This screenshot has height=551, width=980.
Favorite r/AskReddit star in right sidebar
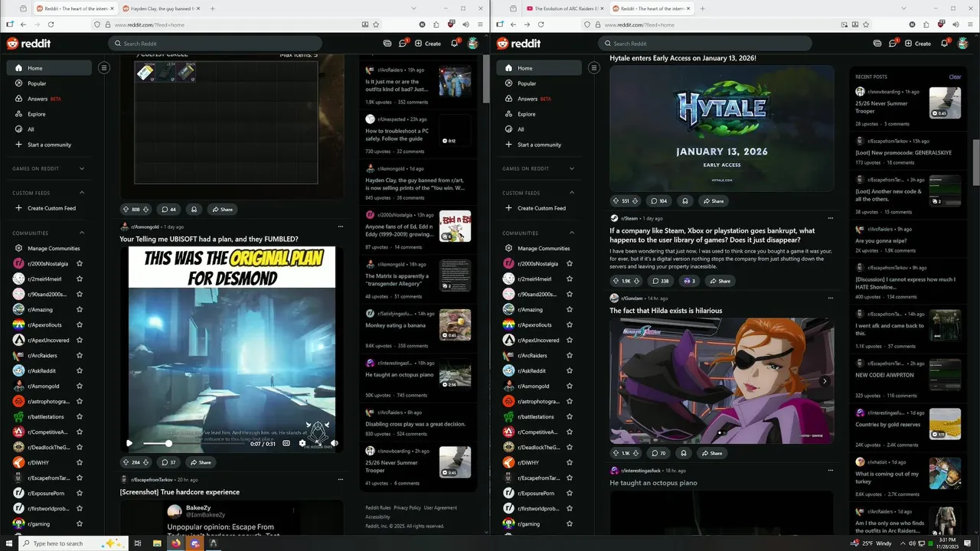[x=570, y=371]
